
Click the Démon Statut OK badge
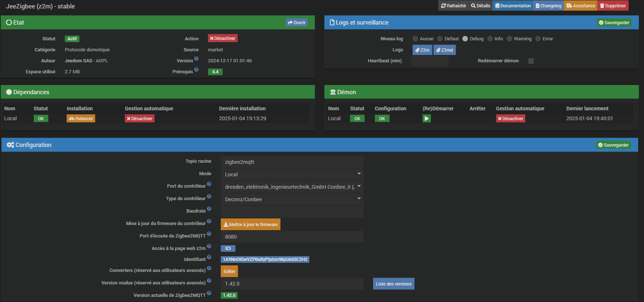coord(357,118)
